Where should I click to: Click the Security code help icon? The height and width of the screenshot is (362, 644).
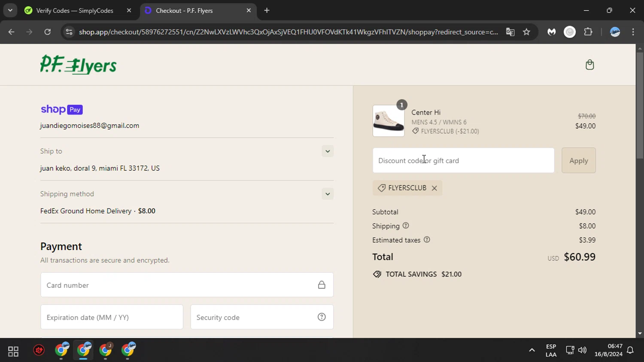[322, 317]
